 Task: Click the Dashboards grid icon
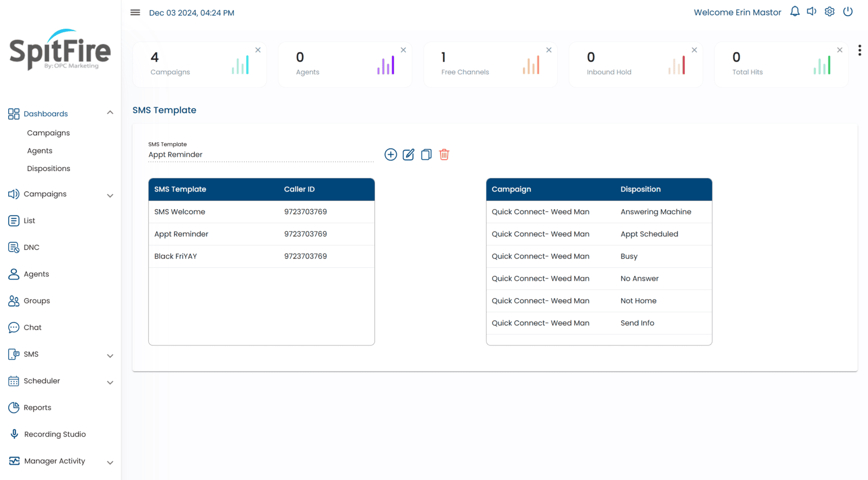(14, 114)
